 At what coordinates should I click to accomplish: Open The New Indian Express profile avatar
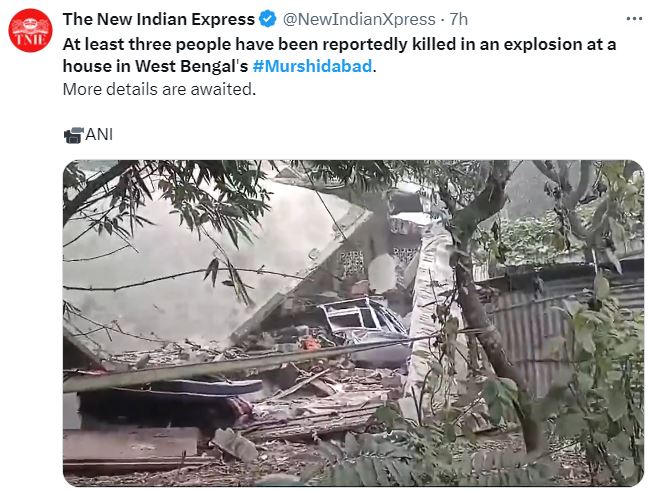(30, 30)
